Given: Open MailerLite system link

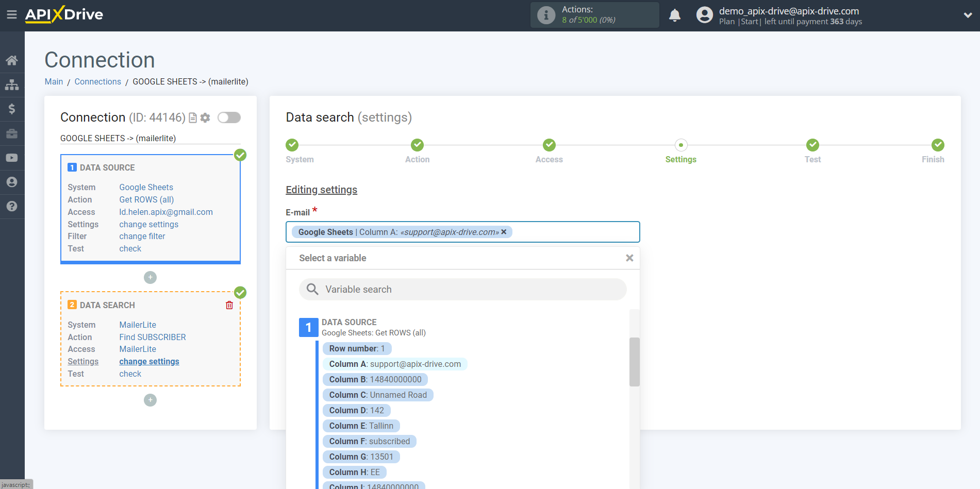Looking at the screenshot, I should point(138,325).
